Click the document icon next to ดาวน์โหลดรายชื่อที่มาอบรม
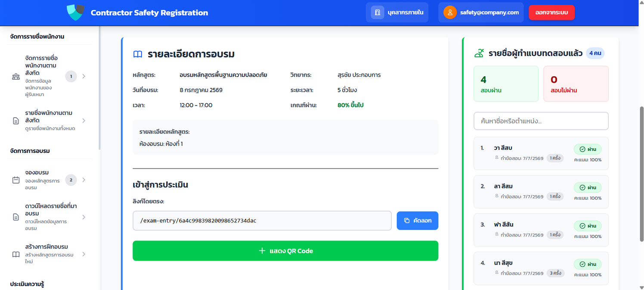The image size is (644, 290). tap(16, 217)
